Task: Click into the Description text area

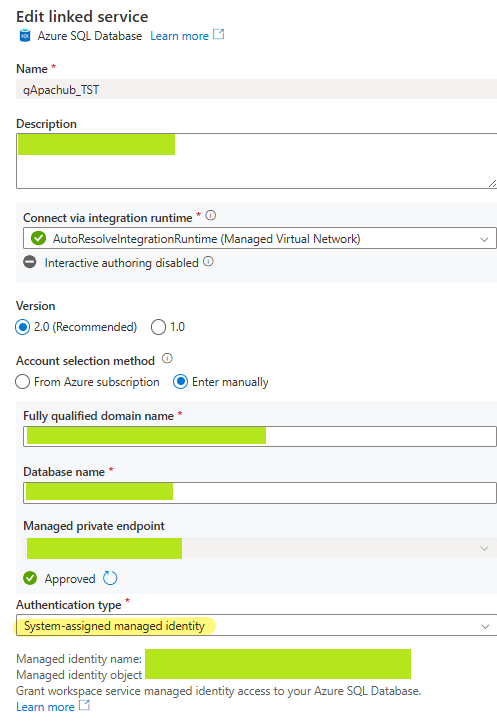Action: pos(256,161)
